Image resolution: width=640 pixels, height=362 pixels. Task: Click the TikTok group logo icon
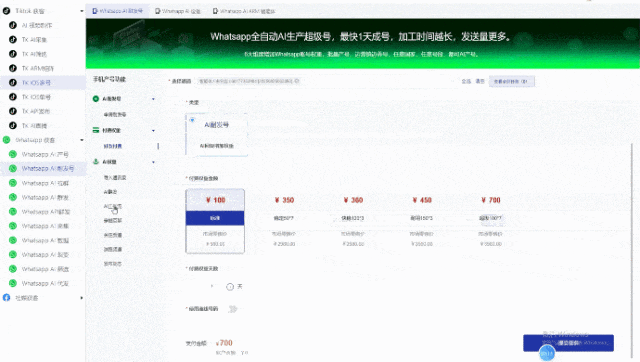pyautogui.click(x=7, y=11)
